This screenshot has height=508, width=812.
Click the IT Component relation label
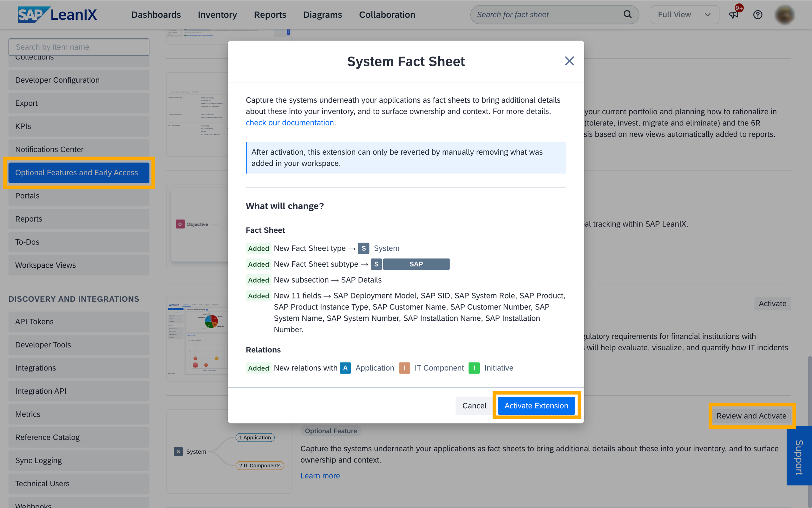tap(439, 368)
